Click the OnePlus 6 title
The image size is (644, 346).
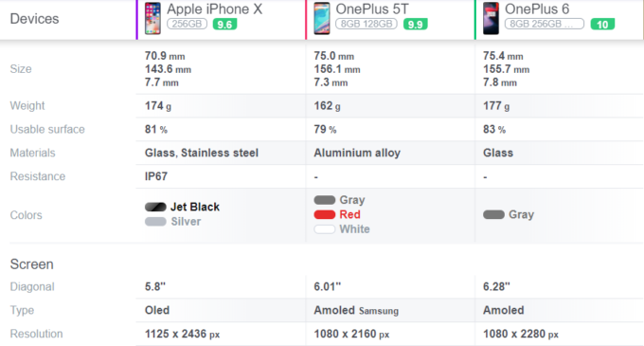coord(537,9)
